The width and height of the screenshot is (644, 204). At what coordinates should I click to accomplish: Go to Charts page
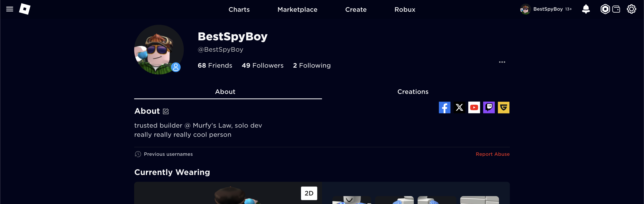239,10
